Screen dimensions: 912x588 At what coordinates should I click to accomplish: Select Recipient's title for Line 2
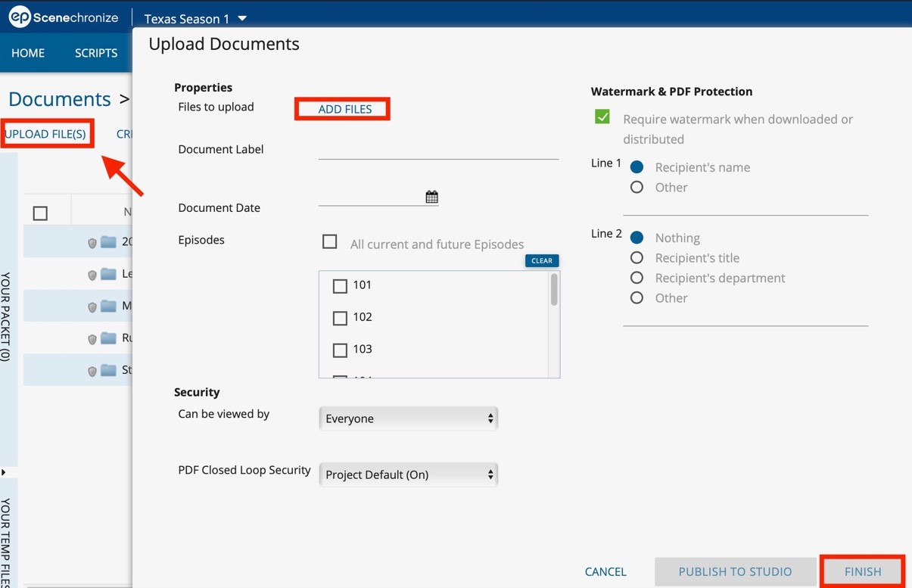click(x=637, y=258)
